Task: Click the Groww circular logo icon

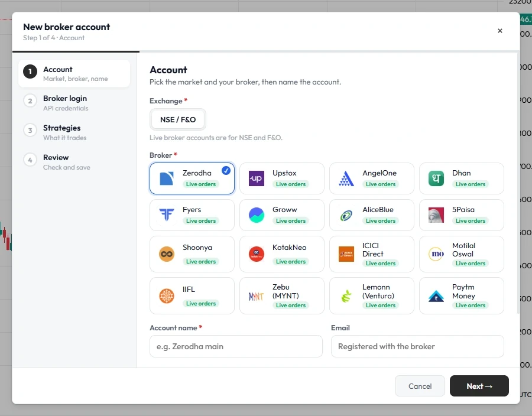Action: 257,215
